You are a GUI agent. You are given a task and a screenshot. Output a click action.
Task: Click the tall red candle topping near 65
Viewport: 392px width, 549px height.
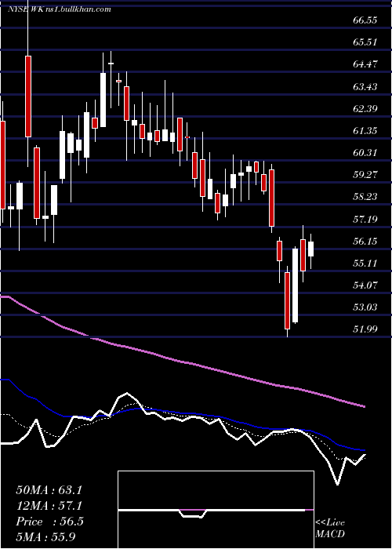tap(28, 96)
